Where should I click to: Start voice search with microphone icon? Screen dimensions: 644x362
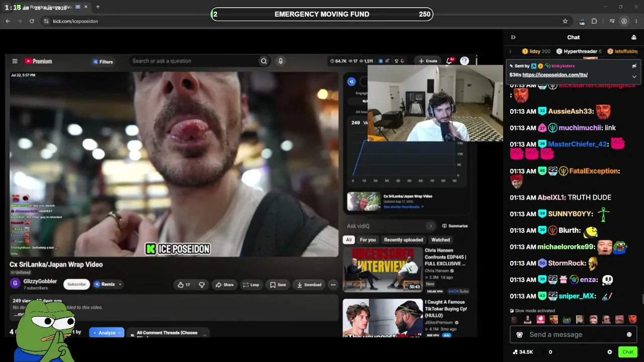pyautogui.click(x=281, y=61)
